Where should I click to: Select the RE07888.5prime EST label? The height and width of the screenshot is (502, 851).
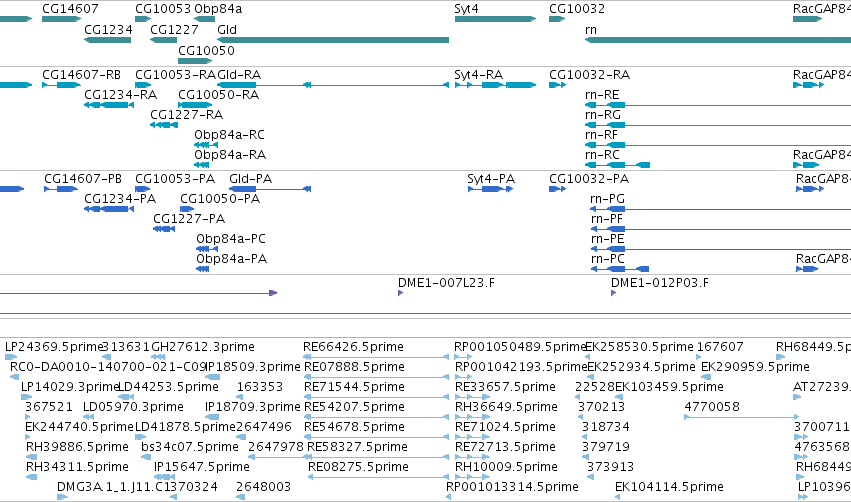[354, 367]
